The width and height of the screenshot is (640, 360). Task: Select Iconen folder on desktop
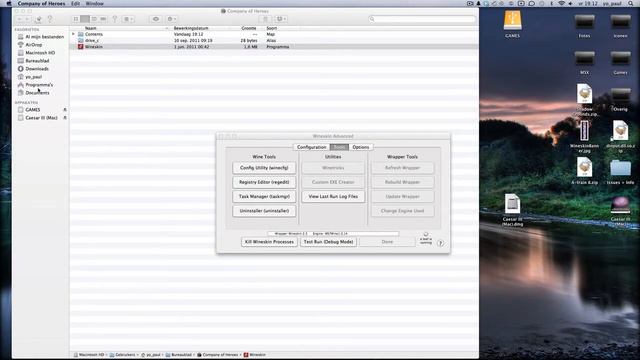pos(620,26)
